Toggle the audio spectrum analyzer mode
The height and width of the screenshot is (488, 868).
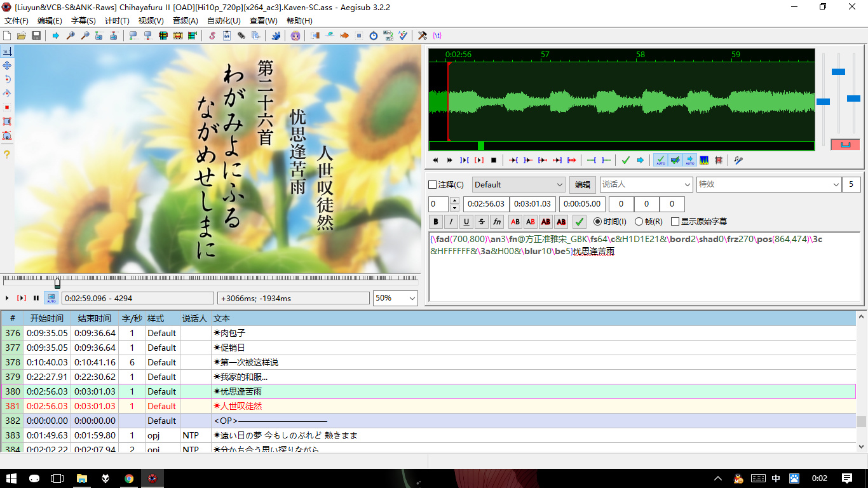[x=704, y=160]
